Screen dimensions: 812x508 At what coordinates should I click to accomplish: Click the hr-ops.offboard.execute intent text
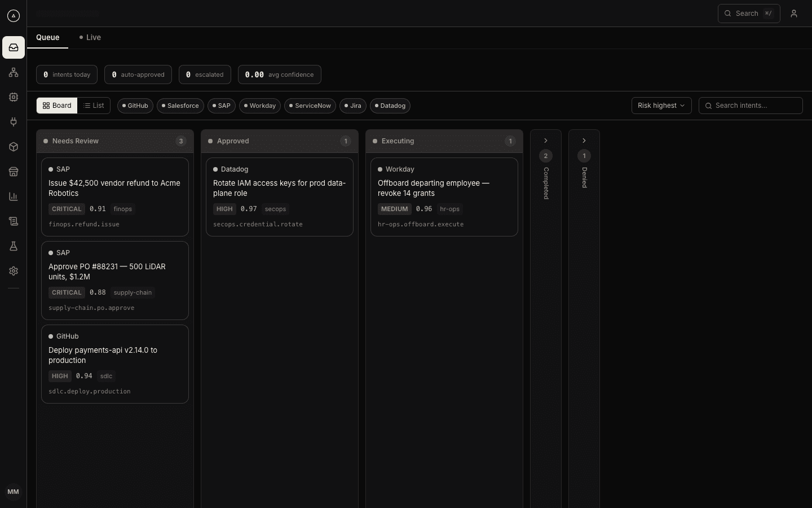[x=421, y=224]
